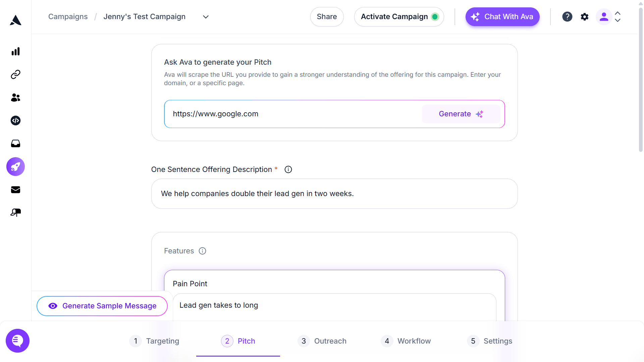Select the code integration icon
Screen dimensions: 644x362
(15, 121)
